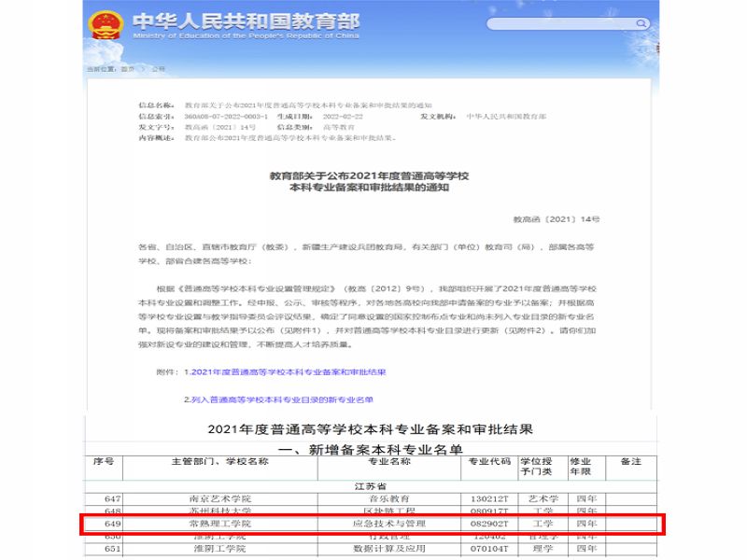Click the magnifier search icon
This screenshot has height=560, width=747.
tap(641, 23)
